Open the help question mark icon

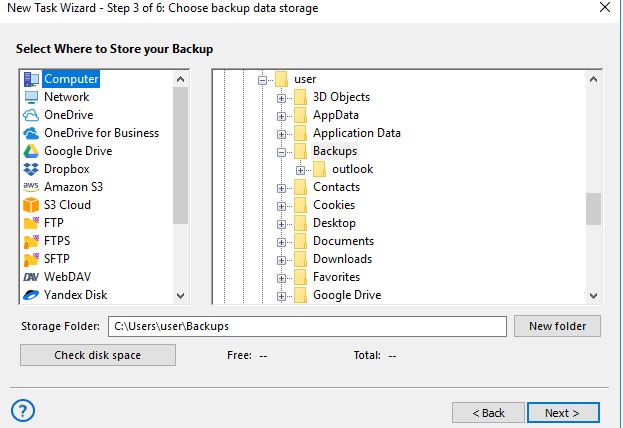[x=22, y=410]
